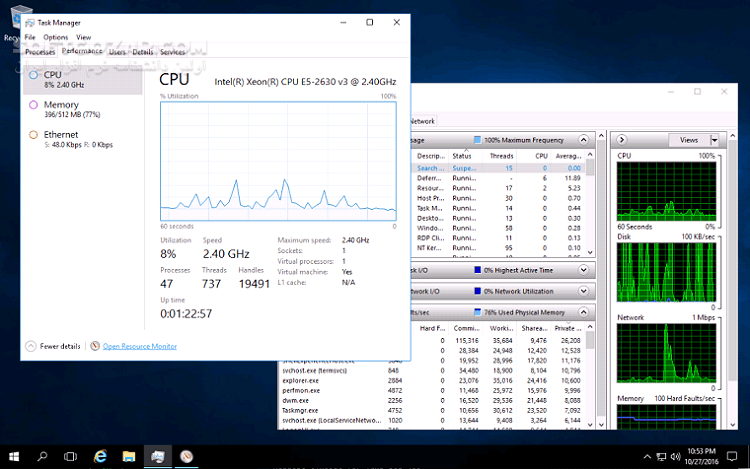The width and height of the screenshot is (750, 469).
Task: Open the File menu in Task Manager
Action: pyautogui.click(x=30, y=37)
